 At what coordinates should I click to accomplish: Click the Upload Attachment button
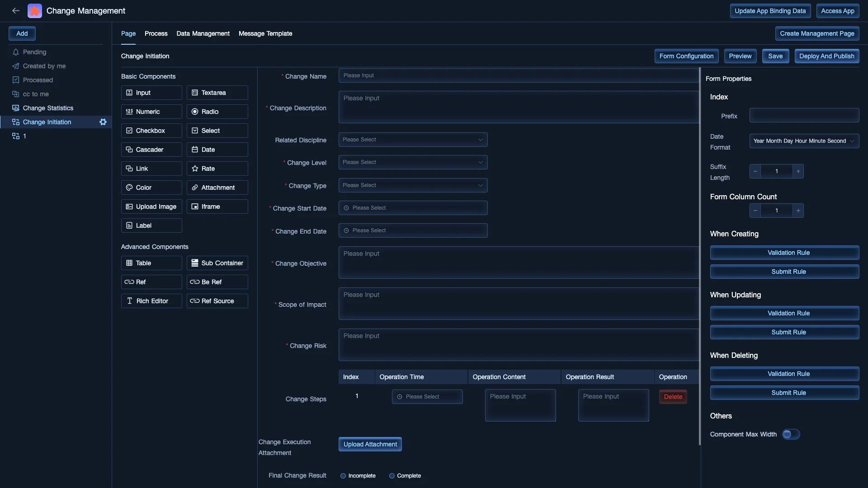click(370, 444)
